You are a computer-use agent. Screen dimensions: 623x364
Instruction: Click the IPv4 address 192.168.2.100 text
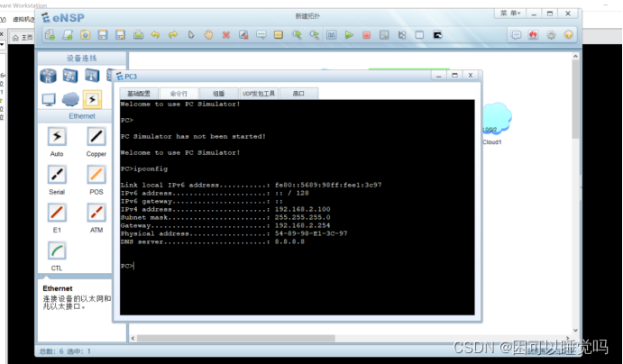(x=302, y=209)
